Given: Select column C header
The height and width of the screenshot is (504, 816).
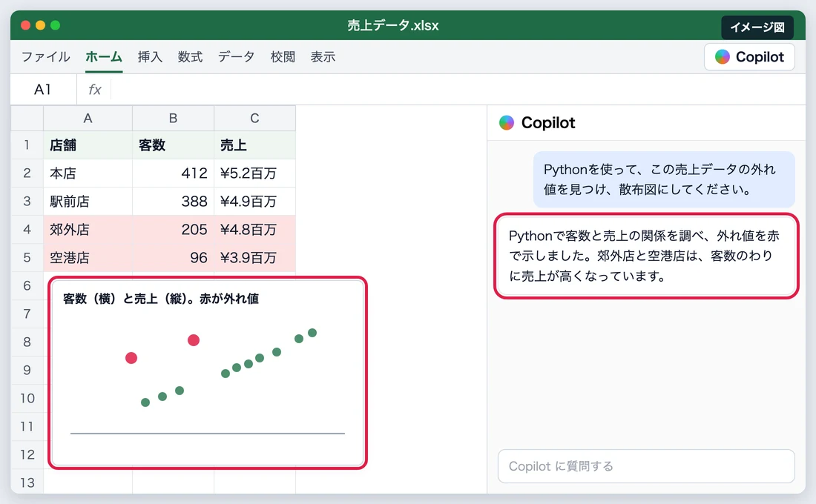Looking at the screenshot, I should pyautogui.click(x=254, y=118).
